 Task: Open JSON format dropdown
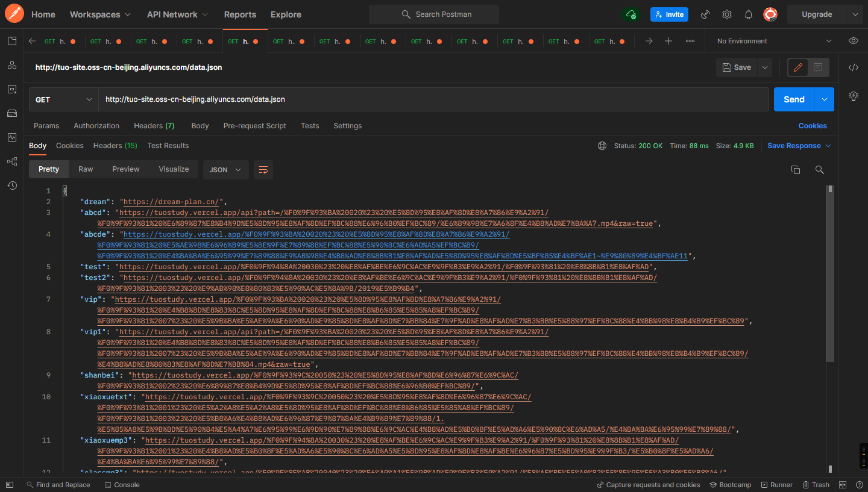(226, 170)
